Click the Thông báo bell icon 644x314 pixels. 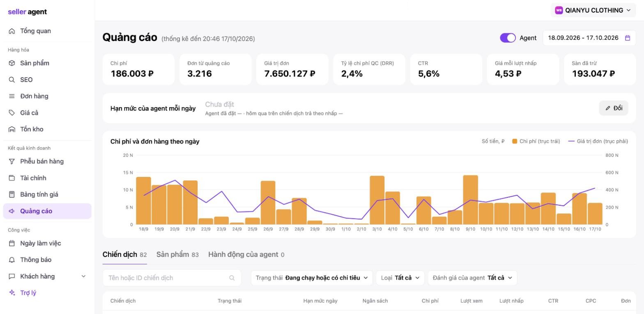pos(12,260)
